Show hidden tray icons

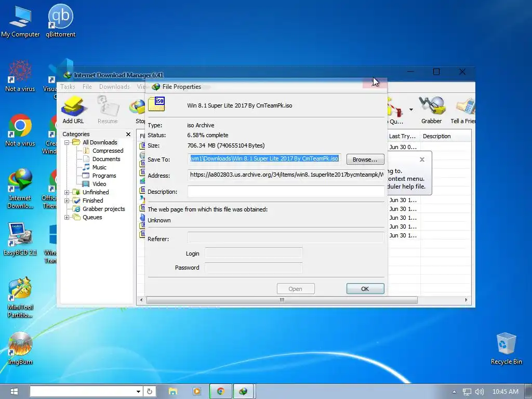(x=454, y=392)
